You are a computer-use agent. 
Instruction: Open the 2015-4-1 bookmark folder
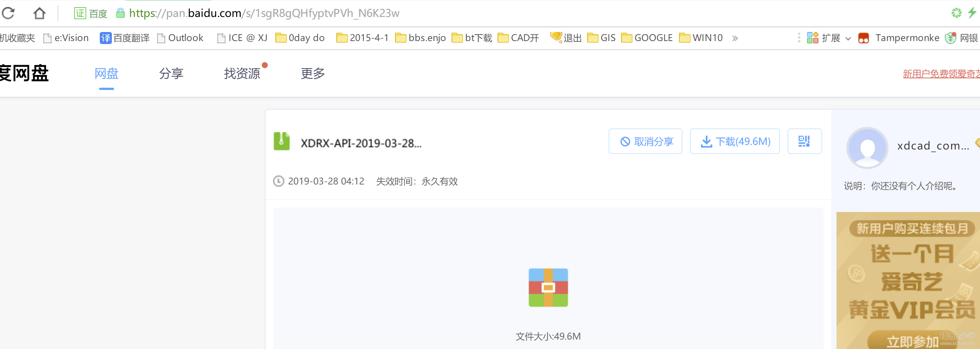click(363, 38)
